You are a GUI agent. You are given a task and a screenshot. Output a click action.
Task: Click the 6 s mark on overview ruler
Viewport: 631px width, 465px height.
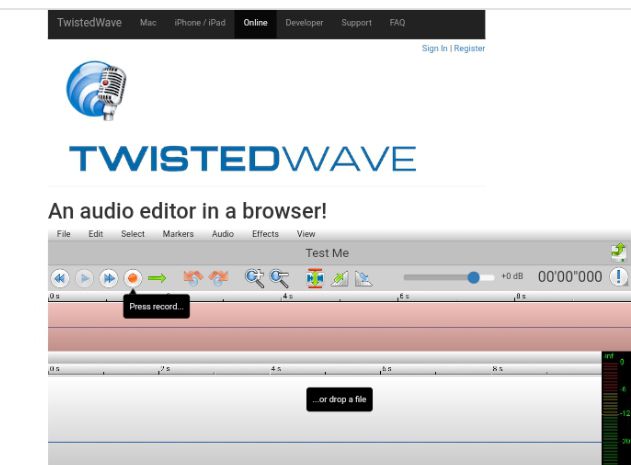click(x=404, y=296)
